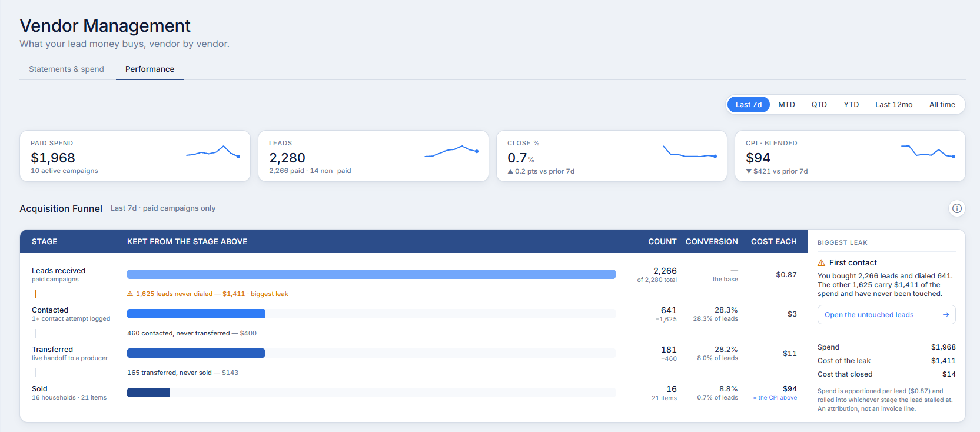Screen dimensions: 980x432
Task: Click the $0.87 cost each cell
Action: click(x=786, y=275)
